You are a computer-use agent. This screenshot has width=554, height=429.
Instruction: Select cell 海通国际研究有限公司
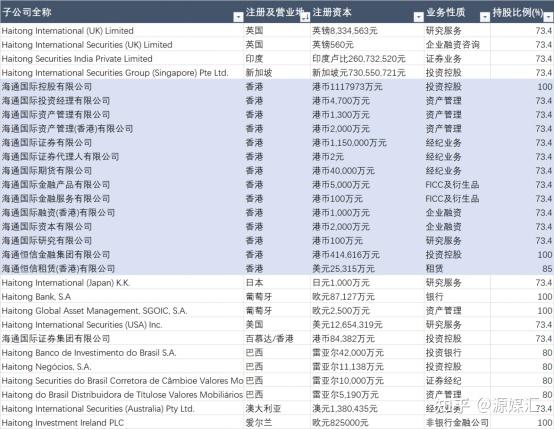122,241
